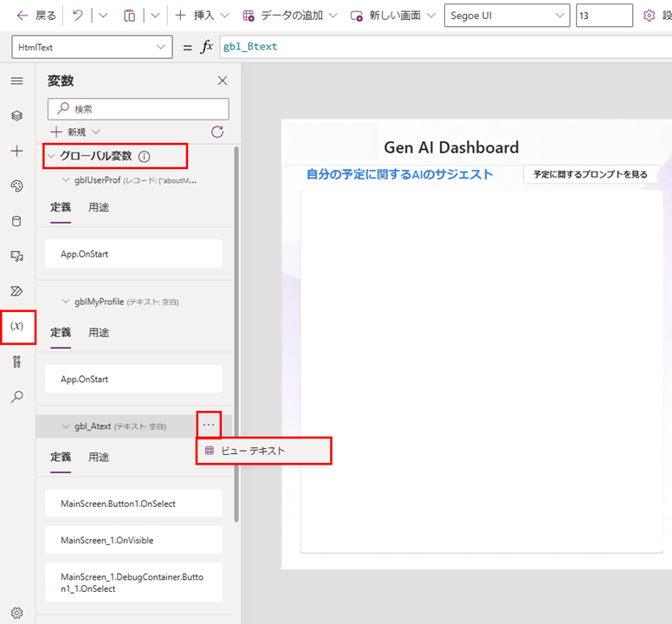Click the settings gear in top toolbar
Image resolution: width=672 pixels, height=624 pixels.
(649, 16)
